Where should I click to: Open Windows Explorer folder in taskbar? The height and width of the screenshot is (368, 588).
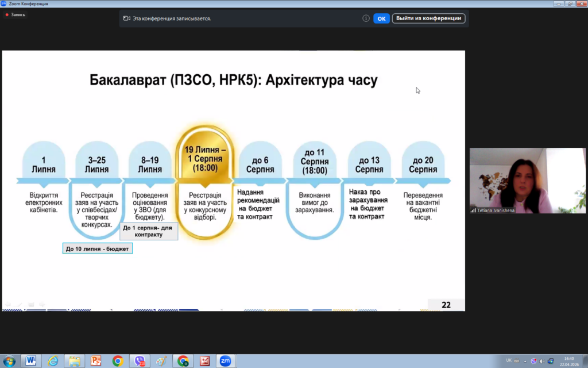pyautogui.click(x=75, y=361)
